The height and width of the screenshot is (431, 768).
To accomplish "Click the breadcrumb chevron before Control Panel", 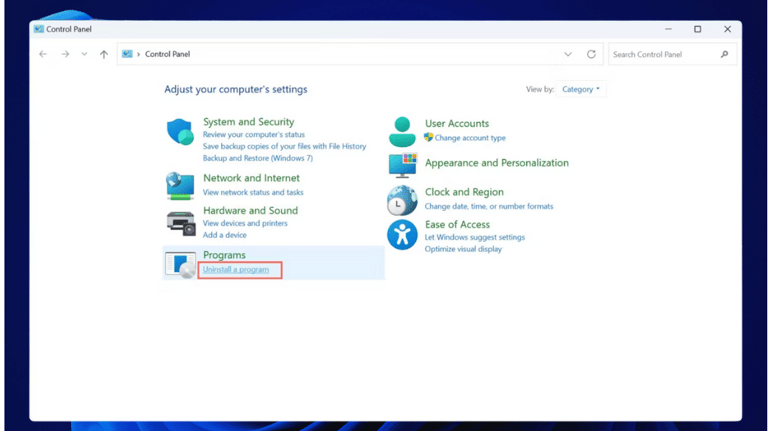I will pyautogui.click(x=139, y=54).
